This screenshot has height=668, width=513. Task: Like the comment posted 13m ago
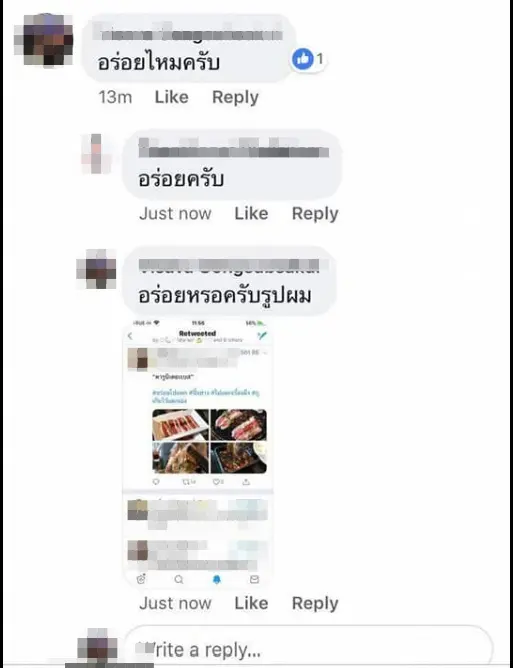[172, 97]
